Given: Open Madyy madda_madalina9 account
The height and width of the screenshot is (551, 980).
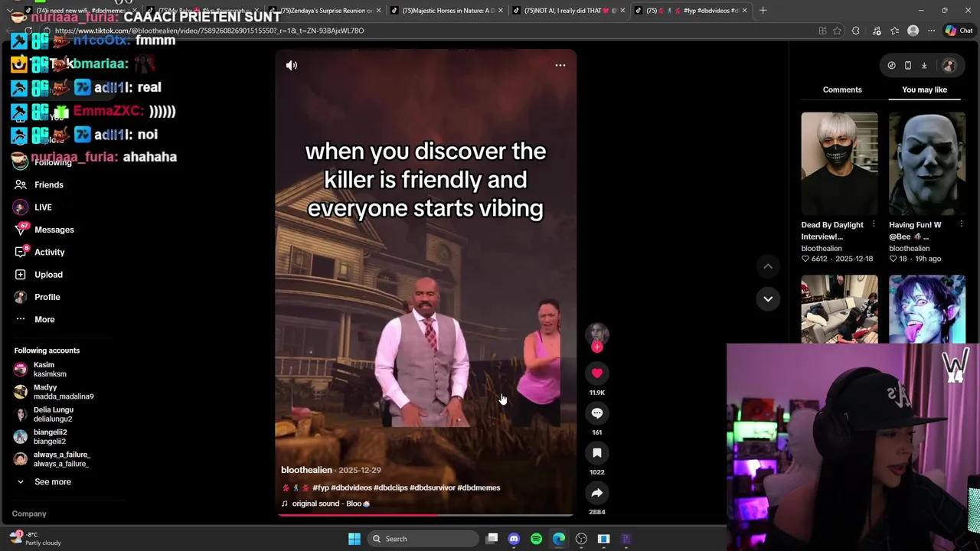Looking at the screenshot, I should pos(54,392).
